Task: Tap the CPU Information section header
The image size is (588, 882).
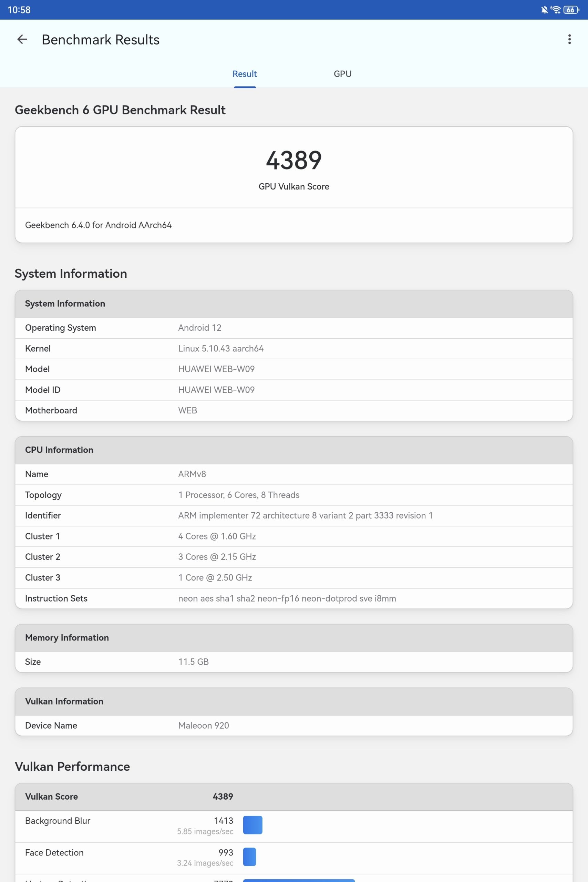Action: pos(294,450)
